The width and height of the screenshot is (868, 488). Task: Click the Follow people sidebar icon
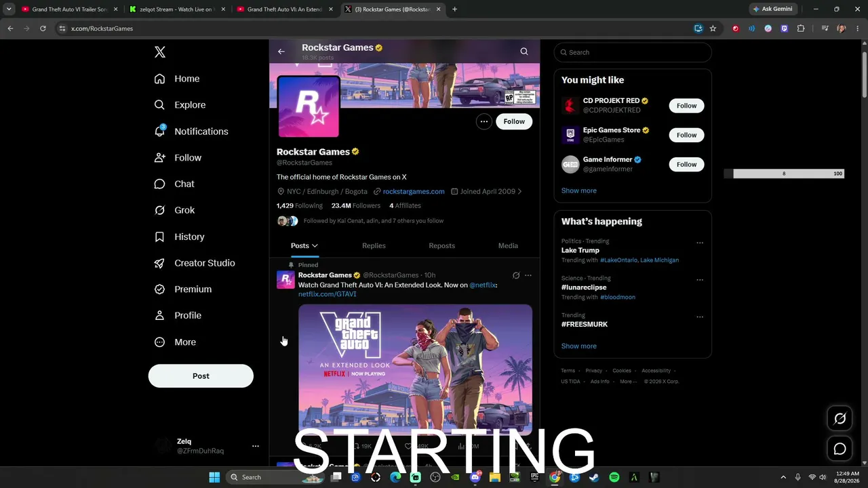coord(160,158)
